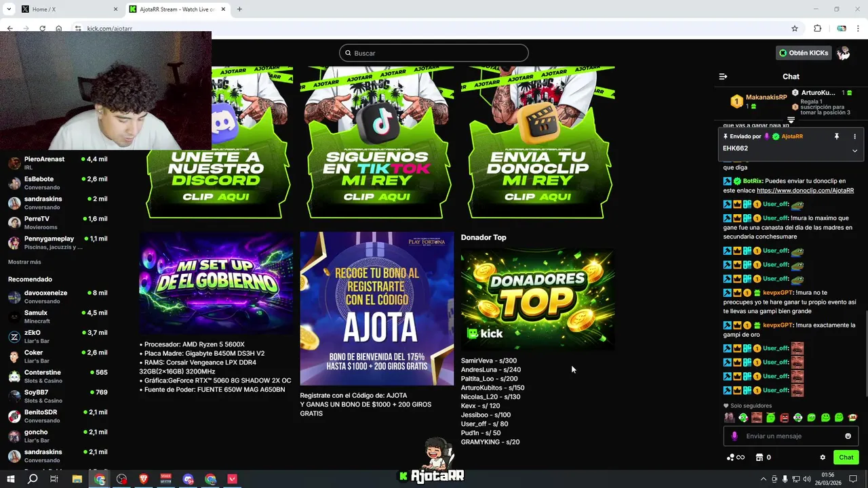This screenshot has width=868, height=488.
Task: Expand the pinned message EHK662 chevron
Action: (x=854, y=150)
